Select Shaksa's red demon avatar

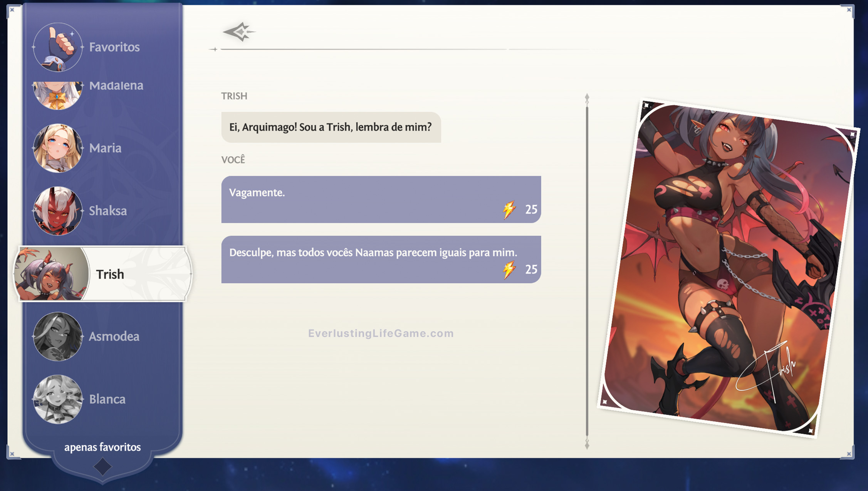coord(57,211)
